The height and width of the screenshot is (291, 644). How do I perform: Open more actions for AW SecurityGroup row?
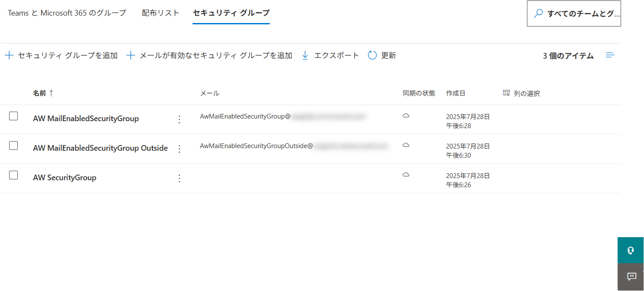180,179
